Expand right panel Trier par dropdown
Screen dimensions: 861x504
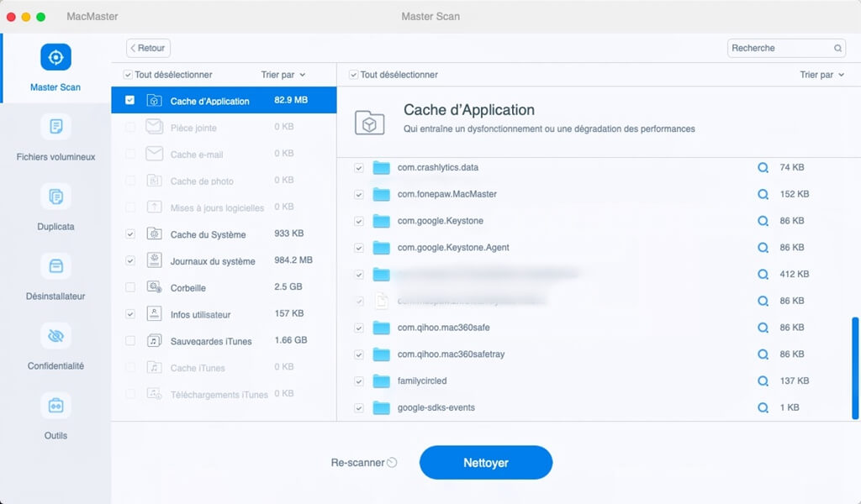click(x=821, y=75)
